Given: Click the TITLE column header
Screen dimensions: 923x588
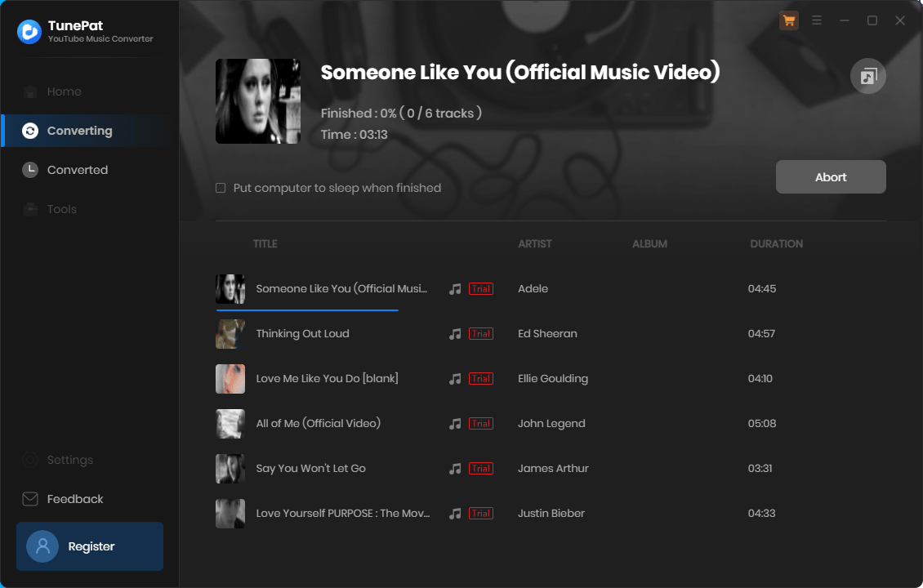Looking at the screenshot, I should pos(265,243).
